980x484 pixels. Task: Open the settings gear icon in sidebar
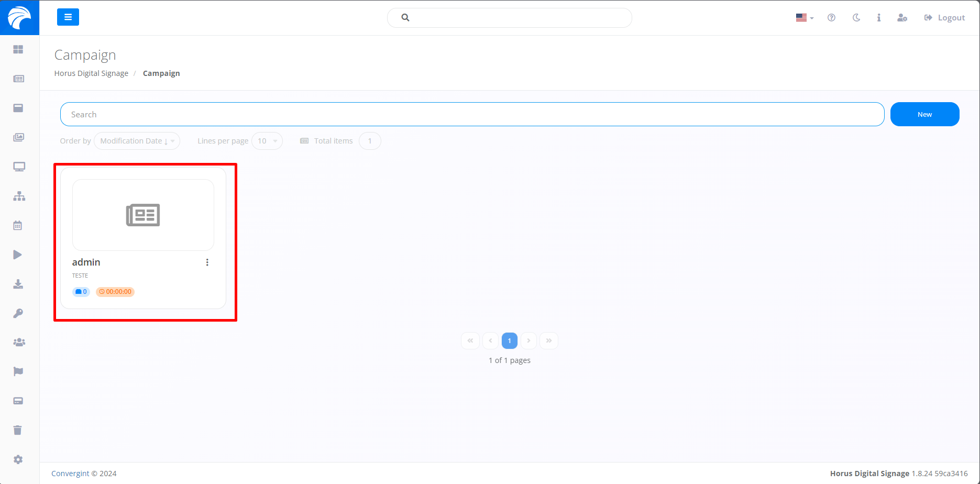pyautogui.click(x=18, y=459)
